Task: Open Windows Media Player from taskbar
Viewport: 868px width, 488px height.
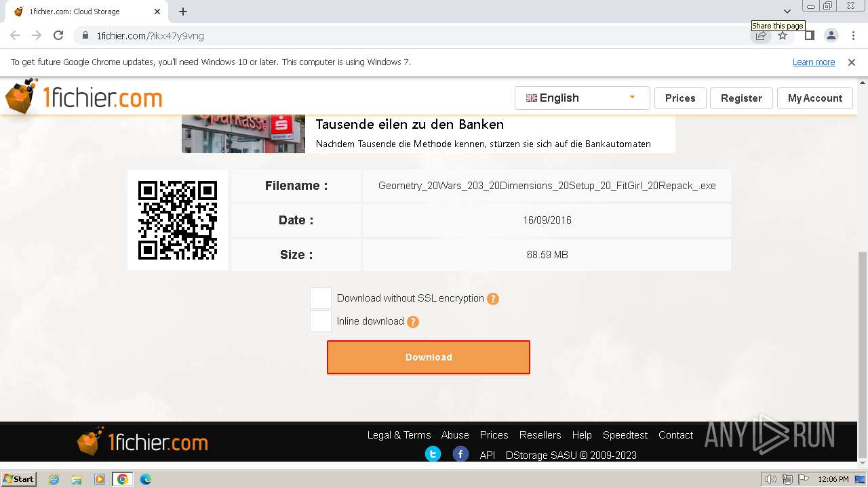Action: pos(100,479)
